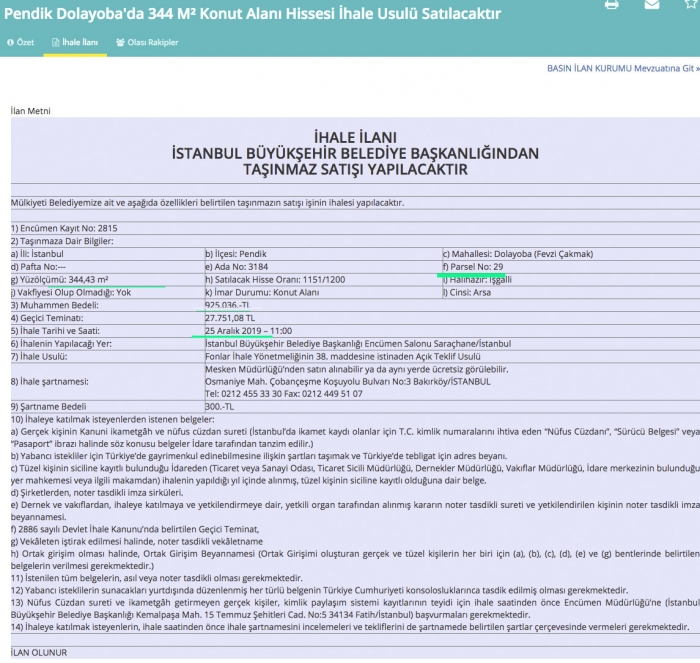
Task: Click 'TAŞINMAZ SATIŞI YAPILACAKTIR' heading line
Action: coord(355,169)
